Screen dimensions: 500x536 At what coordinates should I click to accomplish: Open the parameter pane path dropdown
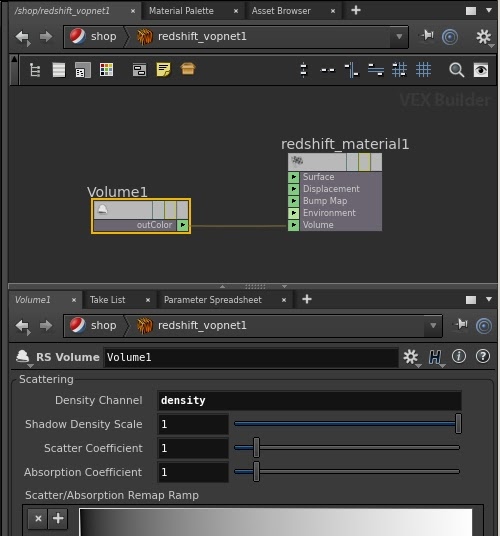pyautogui.click(x=433, y=325)
